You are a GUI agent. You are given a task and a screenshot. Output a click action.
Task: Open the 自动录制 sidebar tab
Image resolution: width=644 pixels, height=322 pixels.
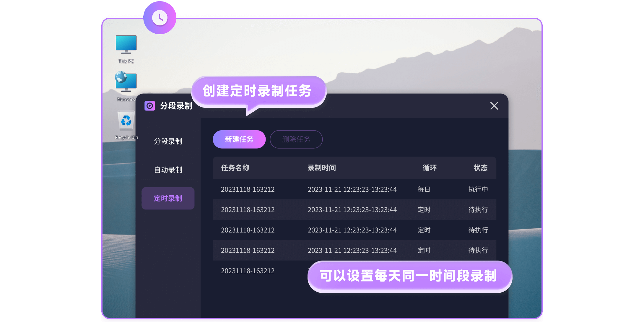point(168,170)
